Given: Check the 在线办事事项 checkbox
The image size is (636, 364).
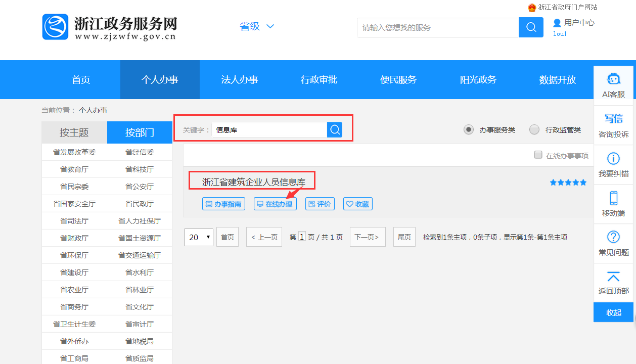Looking at the screenshot, I should [x=538, y=155].
